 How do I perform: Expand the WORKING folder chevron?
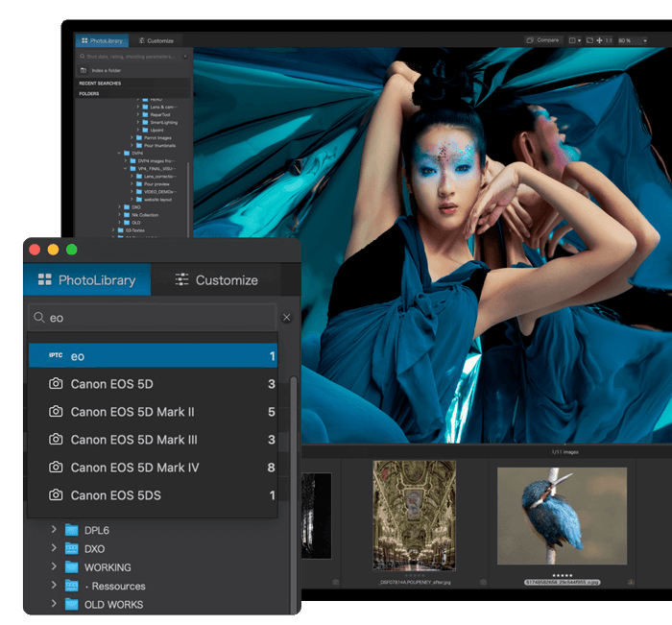tap(54, 566)
